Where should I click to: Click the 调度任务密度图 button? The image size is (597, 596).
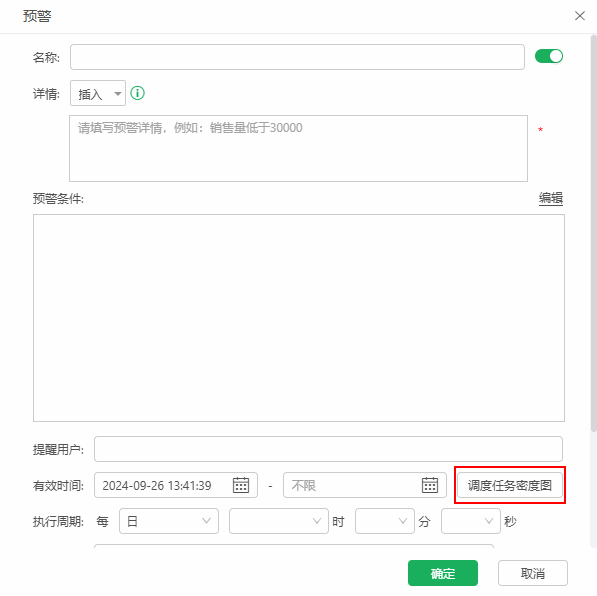510,485
